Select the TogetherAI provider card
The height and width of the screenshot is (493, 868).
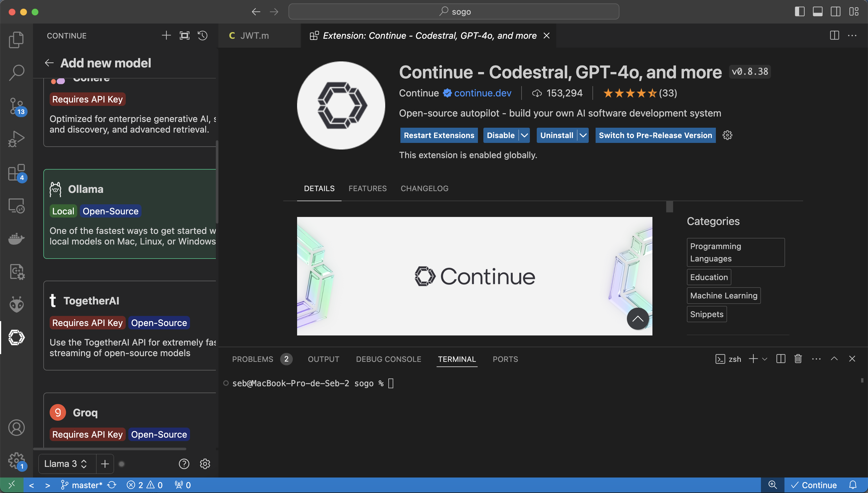130,326
